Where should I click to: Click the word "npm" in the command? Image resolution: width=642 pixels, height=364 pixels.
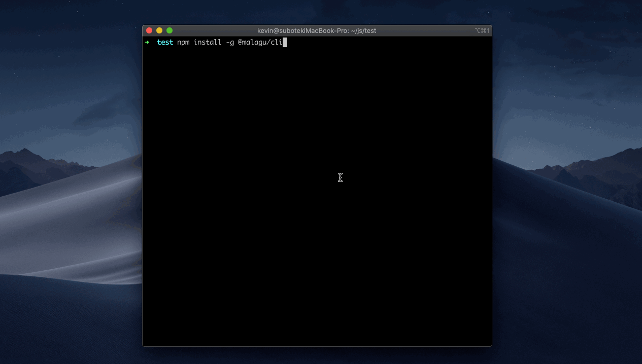[183, 42]
